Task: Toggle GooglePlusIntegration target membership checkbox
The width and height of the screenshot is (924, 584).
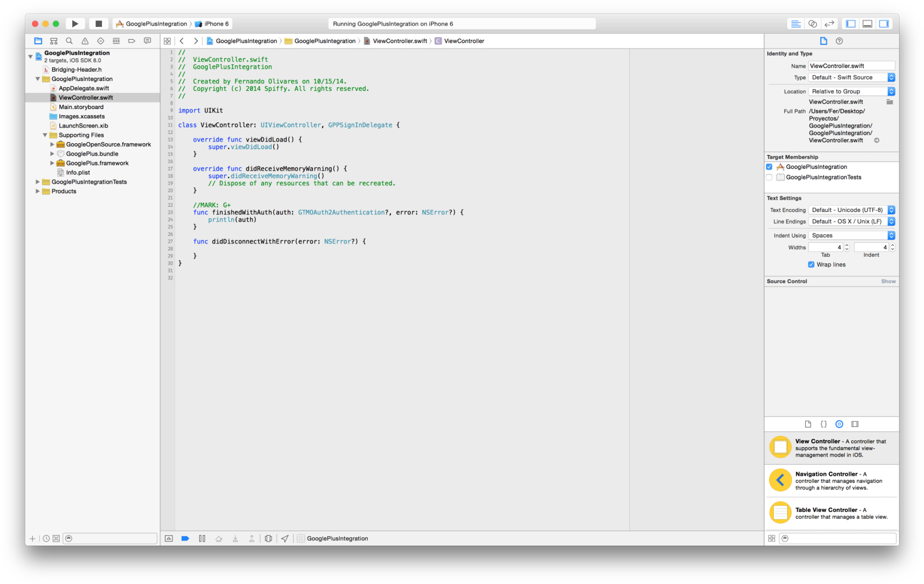Action: 769,167
